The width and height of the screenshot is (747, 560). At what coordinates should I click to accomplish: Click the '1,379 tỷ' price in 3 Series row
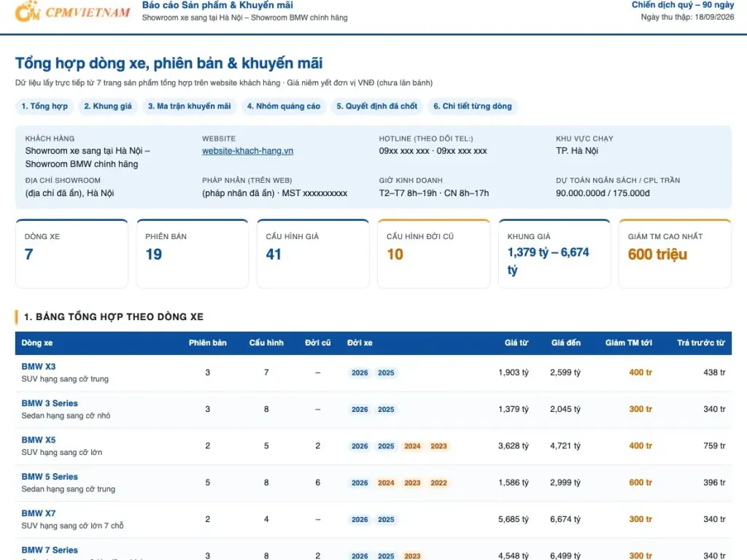[514, 409]
